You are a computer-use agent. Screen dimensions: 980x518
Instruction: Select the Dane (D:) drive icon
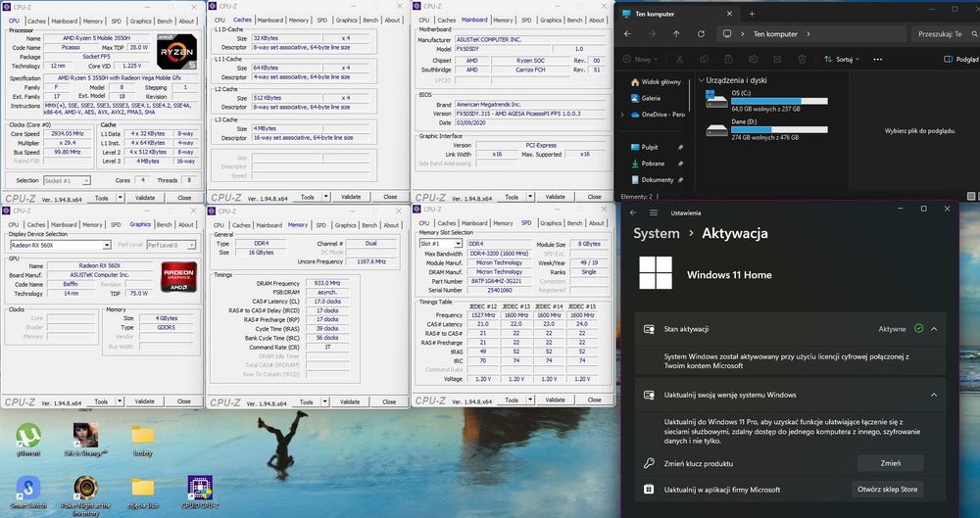coord(716,129)
